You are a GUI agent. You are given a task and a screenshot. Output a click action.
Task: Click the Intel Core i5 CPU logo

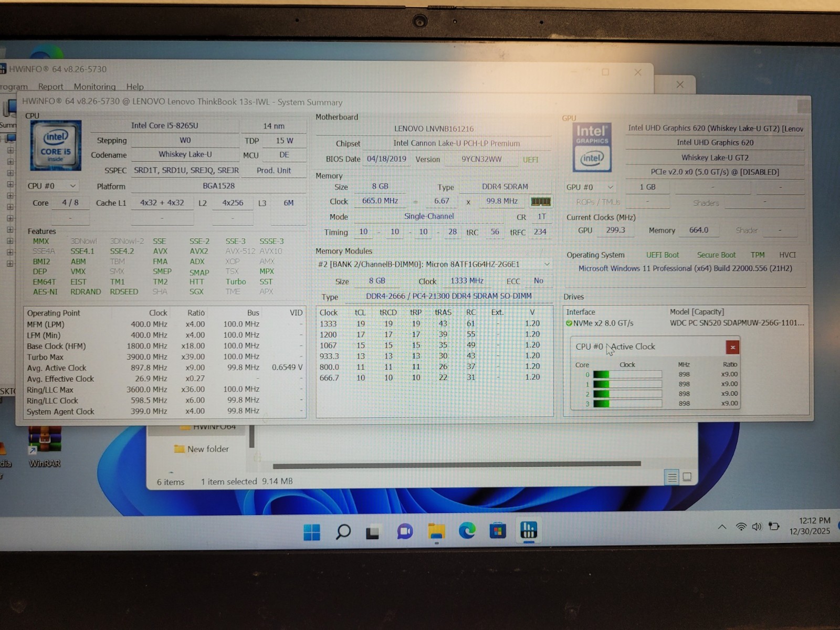(x=56, y=145)
